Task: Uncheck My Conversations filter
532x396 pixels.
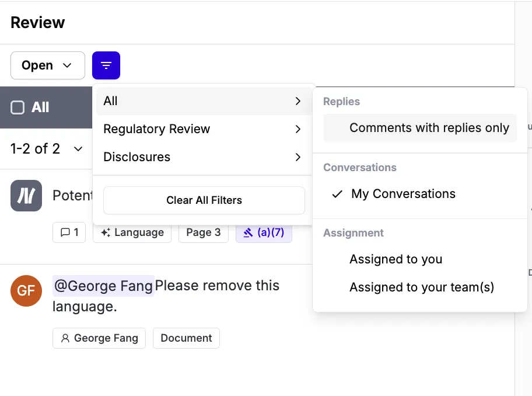Action: coord(419,194)
